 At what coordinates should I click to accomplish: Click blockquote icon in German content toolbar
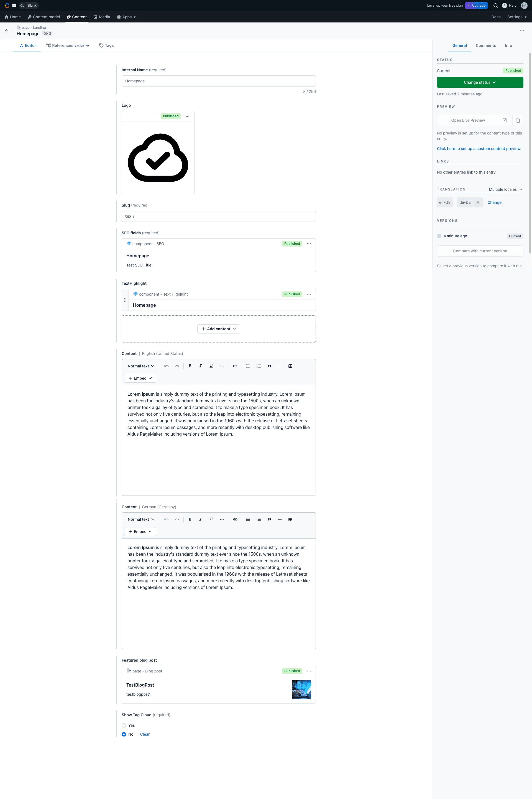click(269, 519)
